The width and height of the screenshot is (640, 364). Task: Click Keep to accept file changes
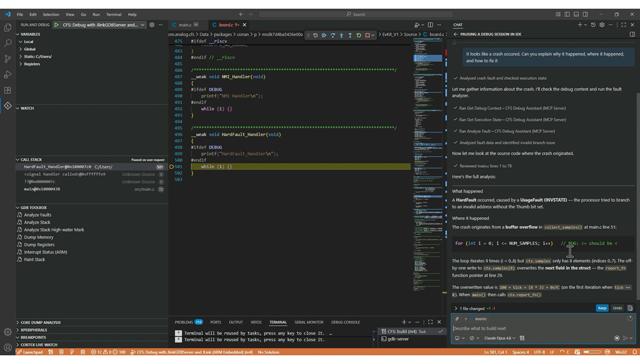602,308
